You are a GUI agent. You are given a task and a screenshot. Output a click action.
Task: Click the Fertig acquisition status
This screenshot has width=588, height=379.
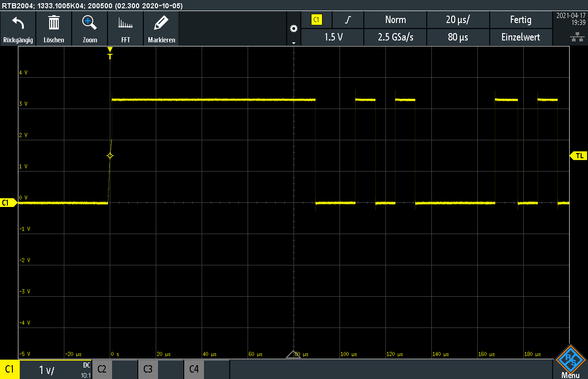pyautogui.click(x=521, y=20)
